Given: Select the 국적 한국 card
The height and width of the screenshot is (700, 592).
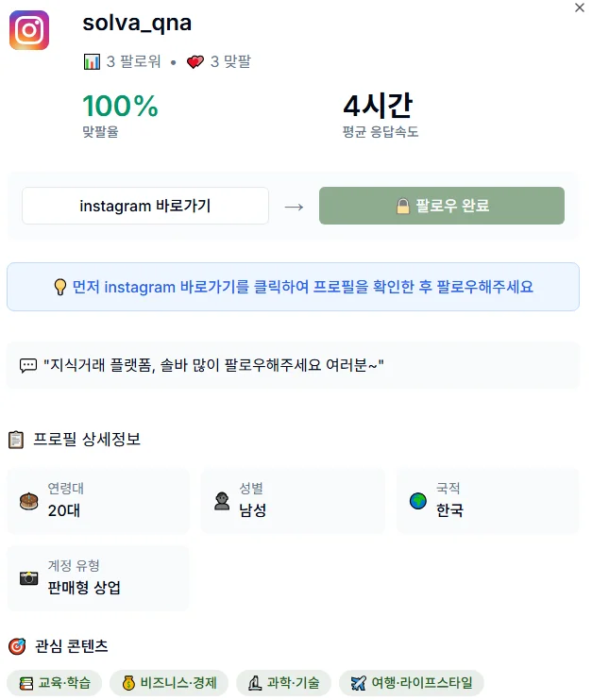Looking at the screenshot, I should pos(488,500).
